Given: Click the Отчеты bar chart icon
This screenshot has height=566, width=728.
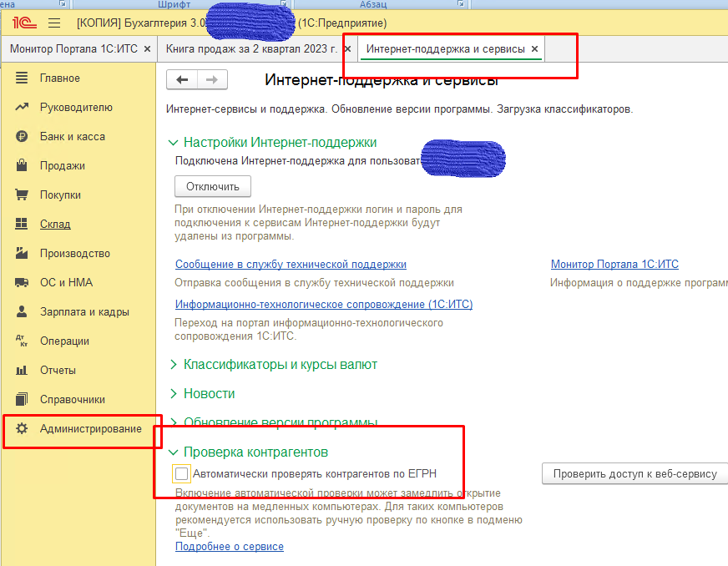Looking at the screenshot, I should click(x=22, y=370).
